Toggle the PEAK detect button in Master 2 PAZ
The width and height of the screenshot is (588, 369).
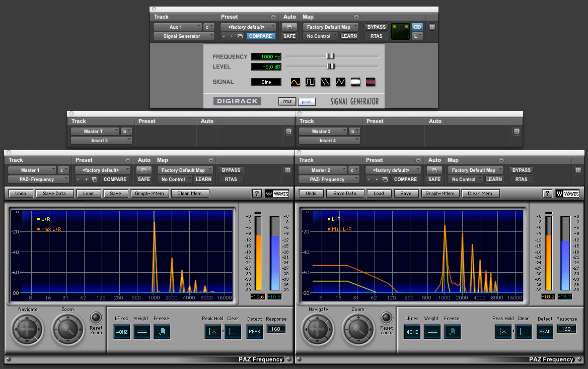coord(545,332)
